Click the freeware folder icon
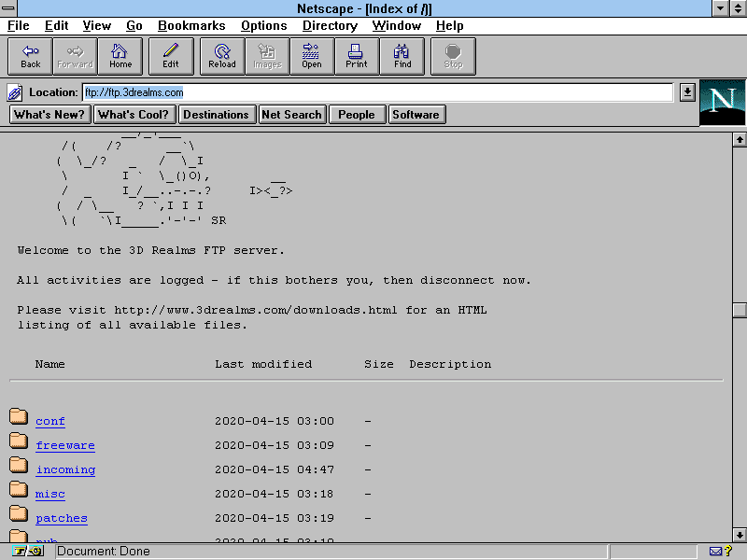Viewport: 747px width, 560px height. pyautogui.click(x=19, y=441)
